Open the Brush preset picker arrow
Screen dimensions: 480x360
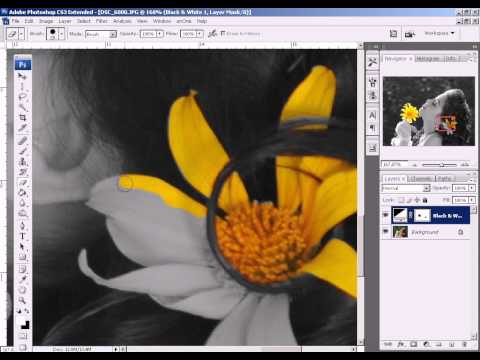[61, 34]
